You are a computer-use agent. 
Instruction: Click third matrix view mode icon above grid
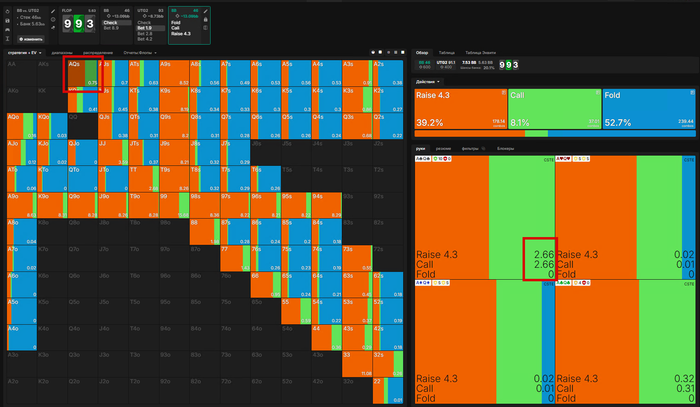[389, 52]
